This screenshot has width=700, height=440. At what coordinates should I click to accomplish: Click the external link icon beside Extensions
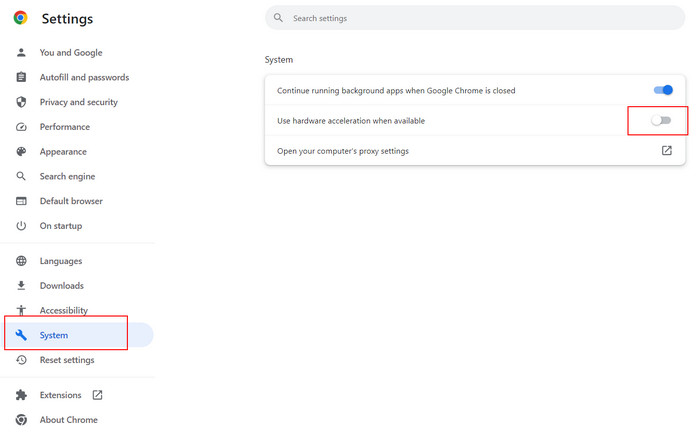click(97, 395)
